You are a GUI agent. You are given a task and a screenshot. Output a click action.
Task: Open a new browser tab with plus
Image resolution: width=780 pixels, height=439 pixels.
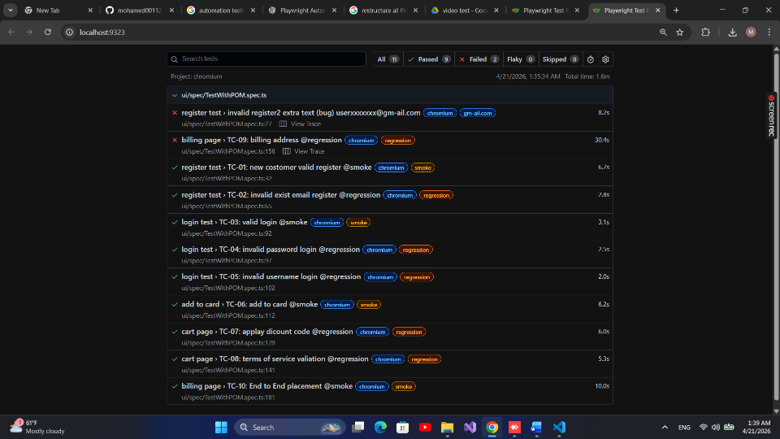(676, 10)
